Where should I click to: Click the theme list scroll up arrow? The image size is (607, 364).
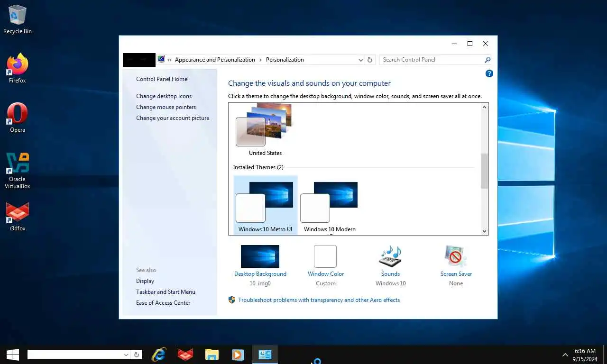coord(484,107)
